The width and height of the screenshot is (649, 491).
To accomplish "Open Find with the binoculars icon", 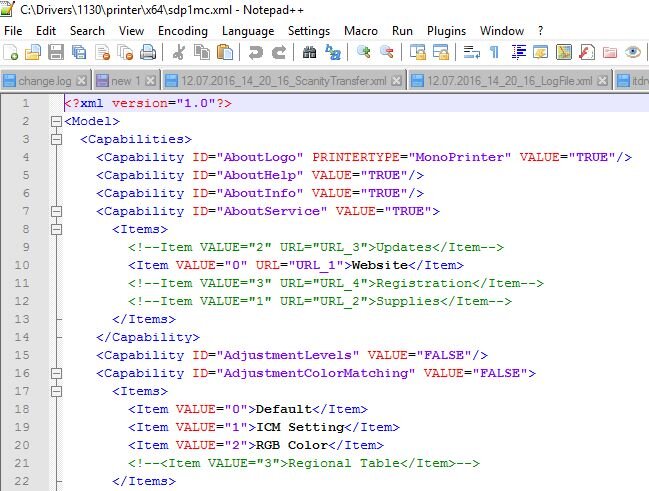I will 309,52.
